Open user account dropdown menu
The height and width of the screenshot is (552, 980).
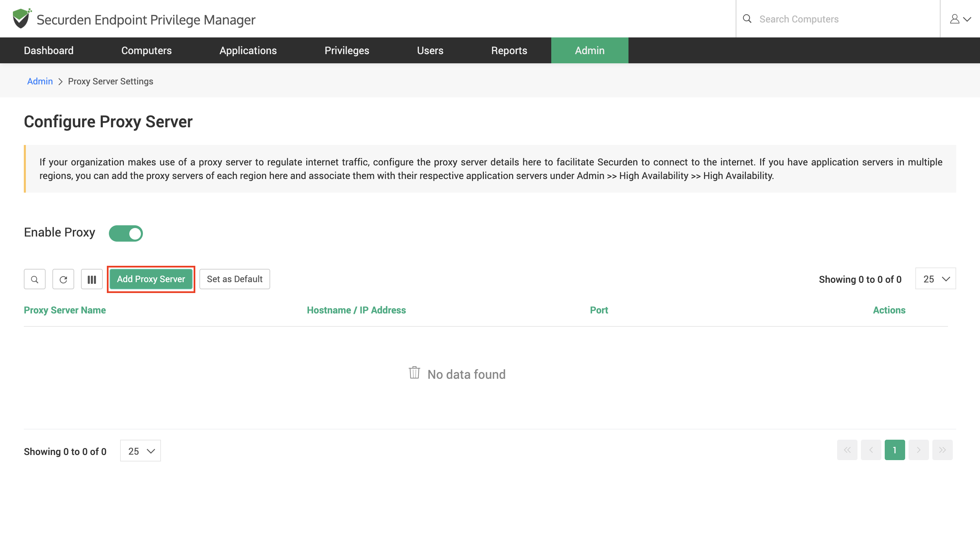[x=960, y=19]
